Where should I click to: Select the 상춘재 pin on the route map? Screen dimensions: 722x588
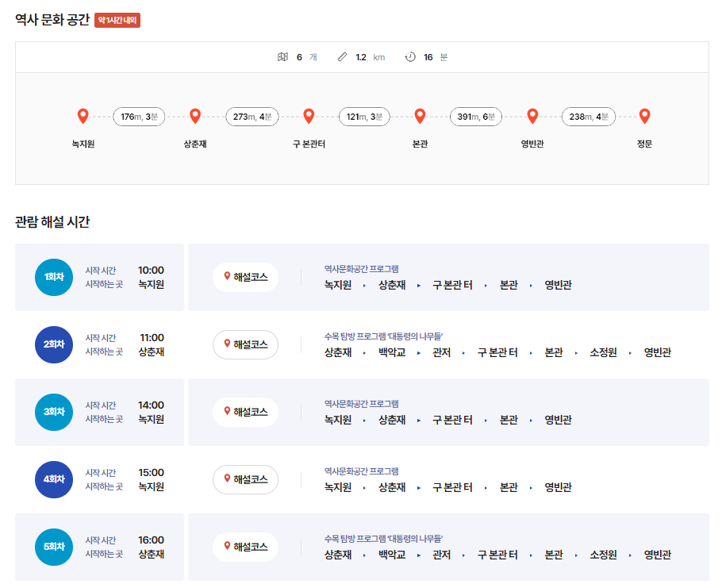coord(195,116)
